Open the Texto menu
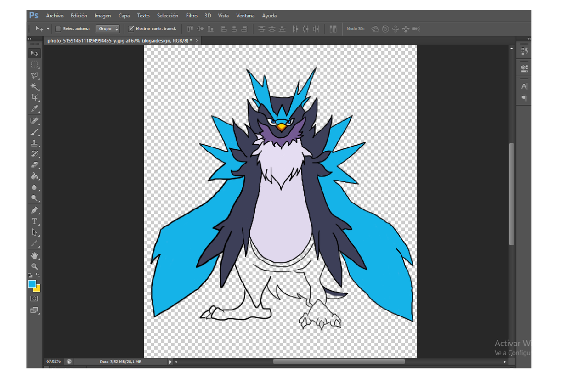 point(143,16)
